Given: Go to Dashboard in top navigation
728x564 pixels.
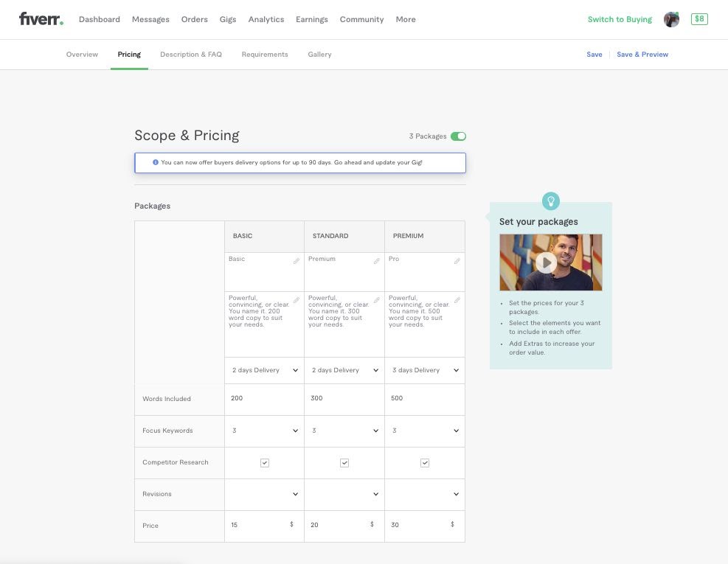Looking at the screenshot, I should click(x=100, y=19).
